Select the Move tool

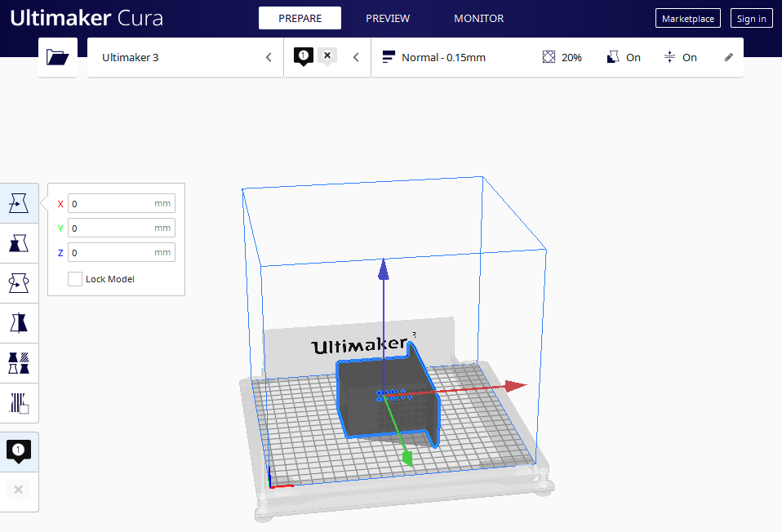[19, 203]
